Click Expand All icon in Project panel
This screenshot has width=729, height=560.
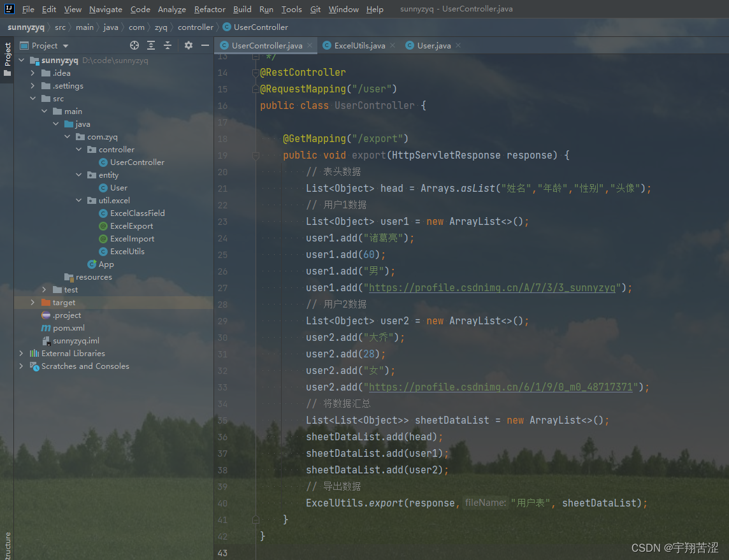tap(151, 45)
